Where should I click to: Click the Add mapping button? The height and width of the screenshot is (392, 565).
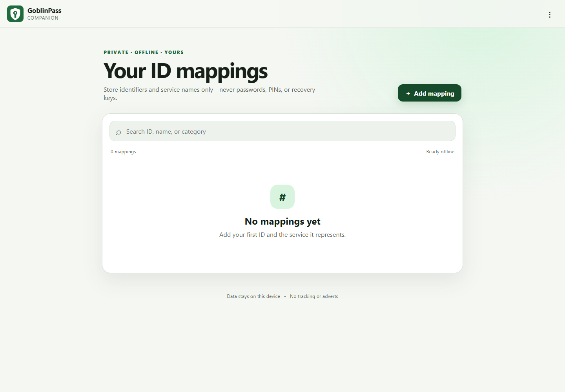pyautogui.click(x=430, y=93)
